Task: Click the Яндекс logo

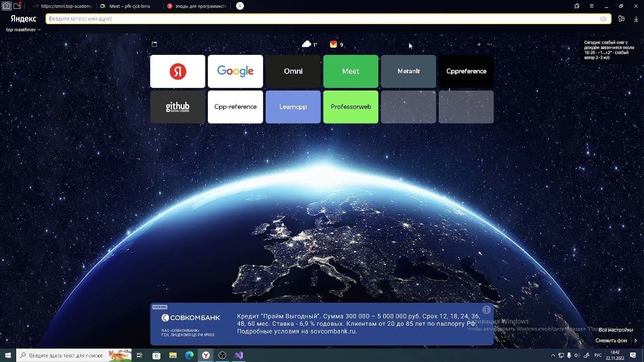Action: click(x=23, y=19)
